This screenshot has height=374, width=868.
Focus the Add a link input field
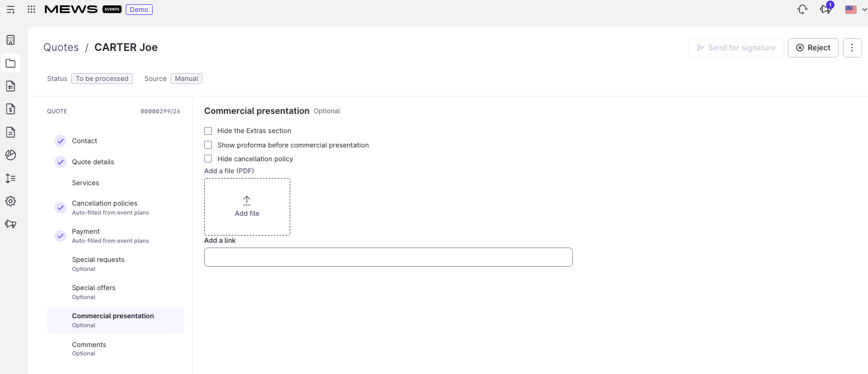click(x=389, y=257)
